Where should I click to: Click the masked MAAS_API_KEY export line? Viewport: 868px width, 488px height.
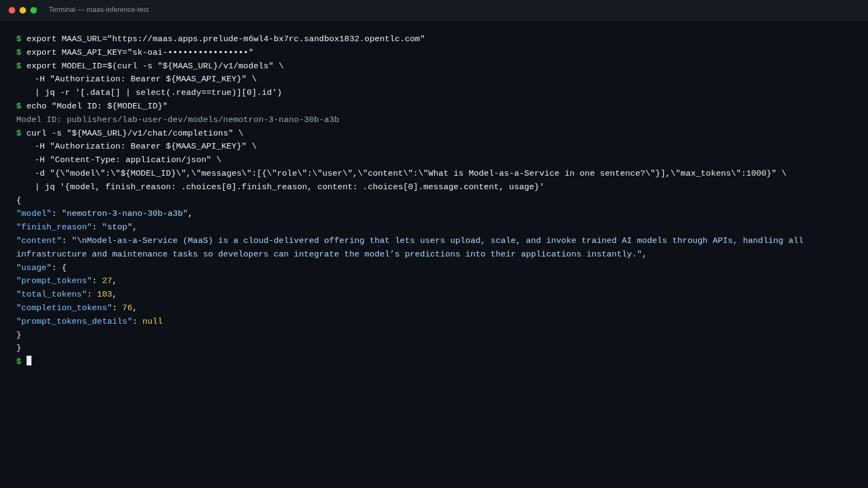tap(135, 53)
